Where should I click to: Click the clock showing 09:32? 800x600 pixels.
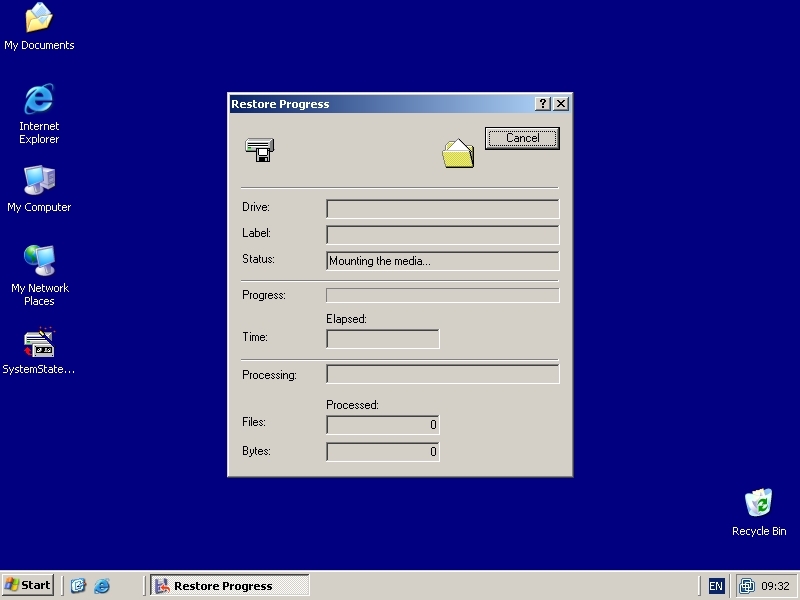pos(775,586)
